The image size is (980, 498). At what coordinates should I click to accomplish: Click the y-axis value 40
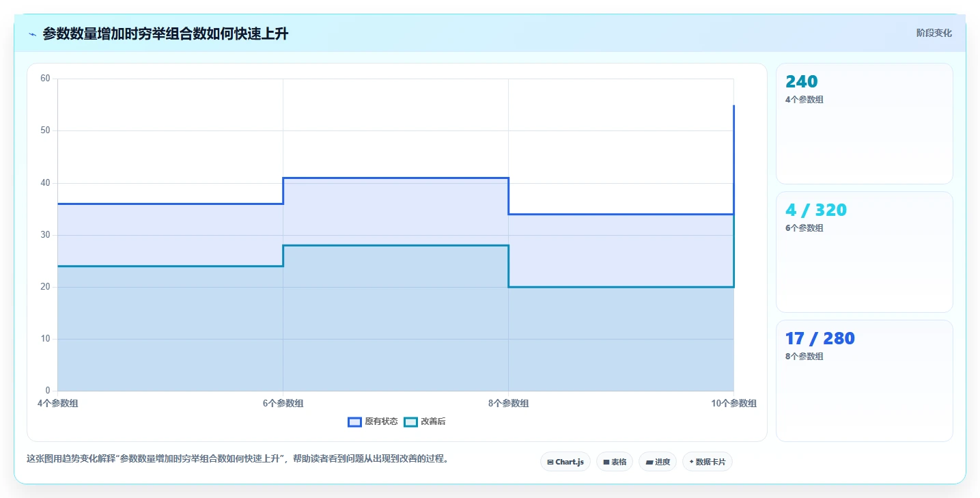pos(45,183)
